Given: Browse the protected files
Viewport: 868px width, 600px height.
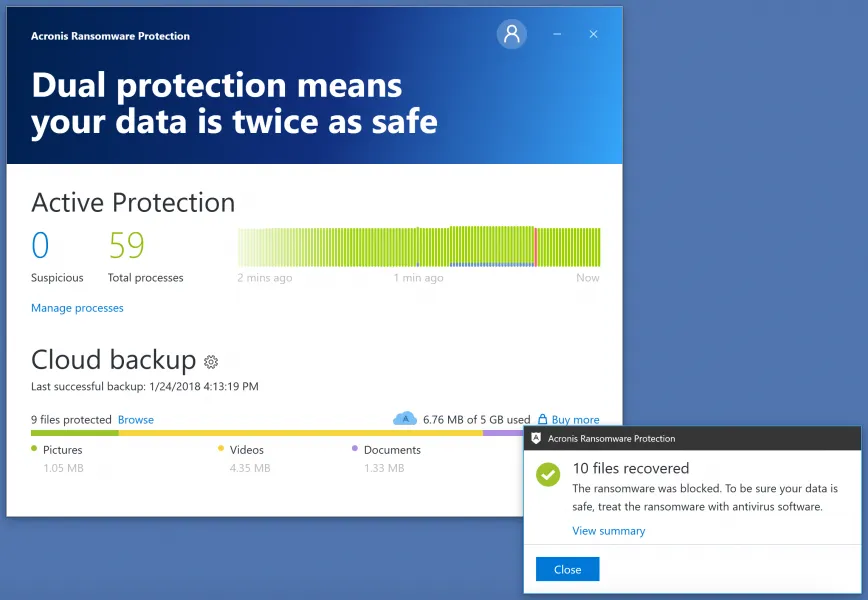Looking at the screenshot, I should pyautogui.click(x=136, y=420).
